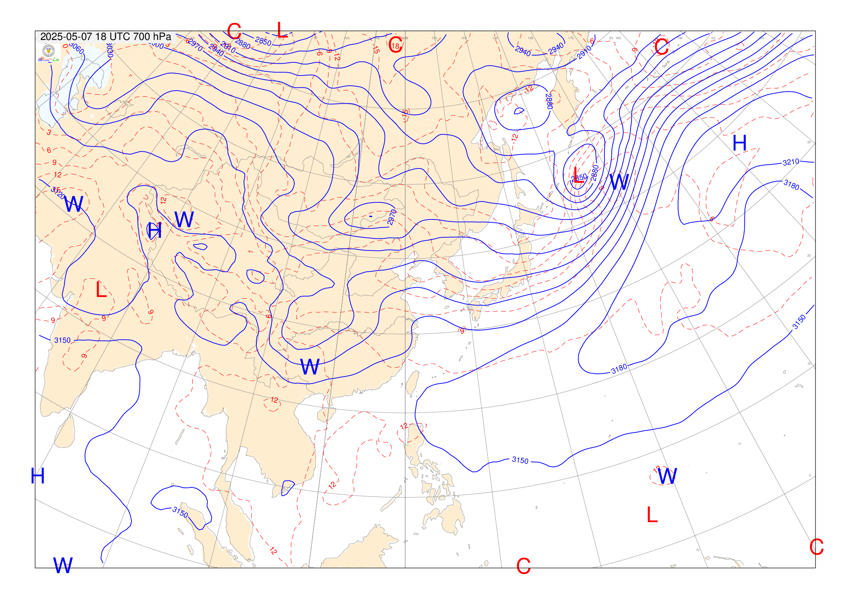Click the '190' longitude label on the top edge
Image resolution: width=853 pixels, height=616 pixels.
[x=680, y=38]
